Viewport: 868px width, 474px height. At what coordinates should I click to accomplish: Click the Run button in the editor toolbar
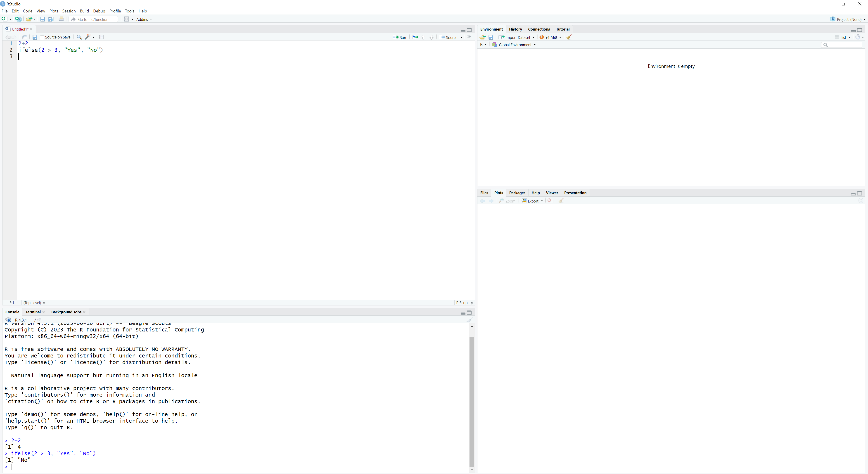coord(399,37)
